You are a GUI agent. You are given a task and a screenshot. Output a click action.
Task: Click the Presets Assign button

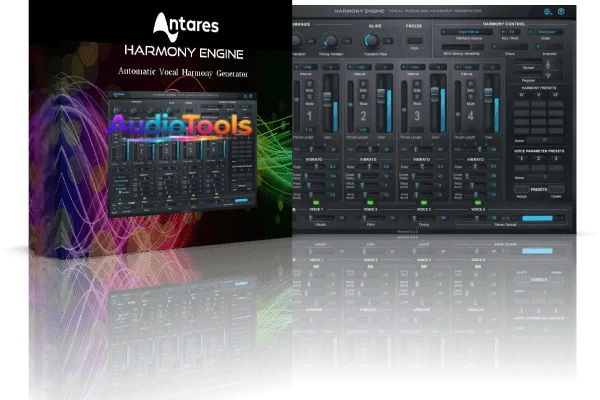522,189
